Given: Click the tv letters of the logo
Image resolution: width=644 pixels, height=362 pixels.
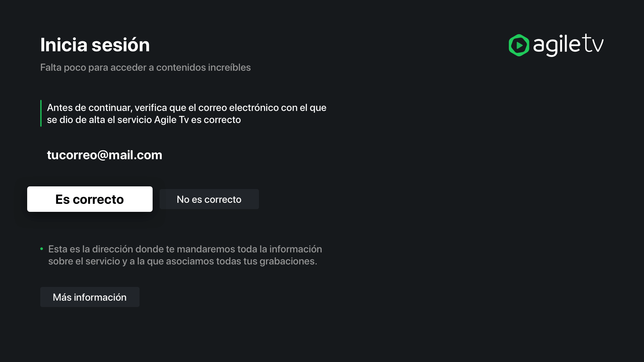Looking at the screenshot, I should tap(593, 44).
